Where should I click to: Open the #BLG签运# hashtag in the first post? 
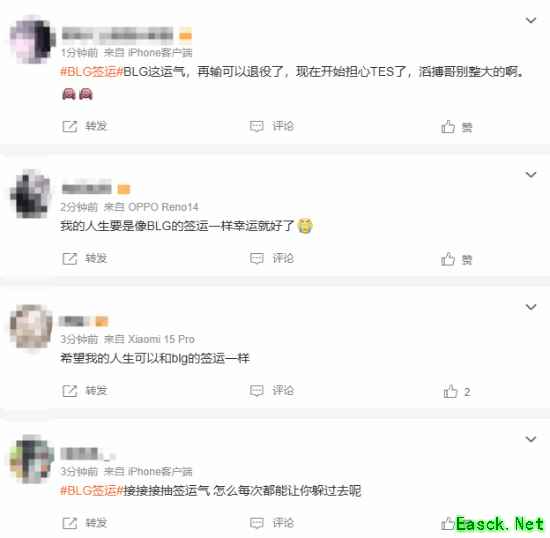pyautogui.click(x=92, y=72)
